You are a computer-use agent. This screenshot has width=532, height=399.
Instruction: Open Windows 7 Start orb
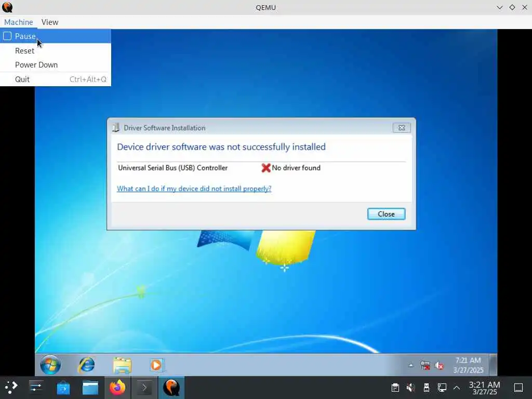50,365
